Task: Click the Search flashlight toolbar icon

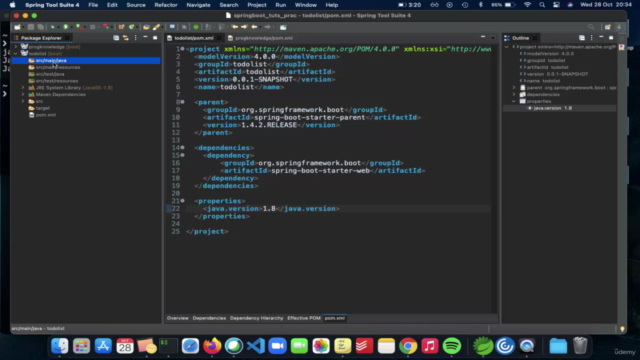Action: [156, 27]
